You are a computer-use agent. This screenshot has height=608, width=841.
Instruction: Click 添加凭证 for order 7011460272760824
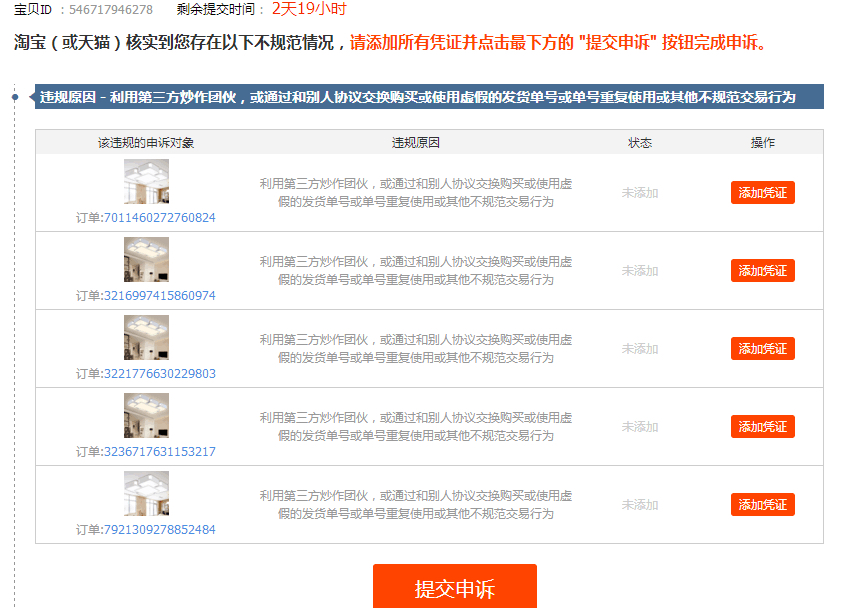pyautogui.click(x=762, y=192)
